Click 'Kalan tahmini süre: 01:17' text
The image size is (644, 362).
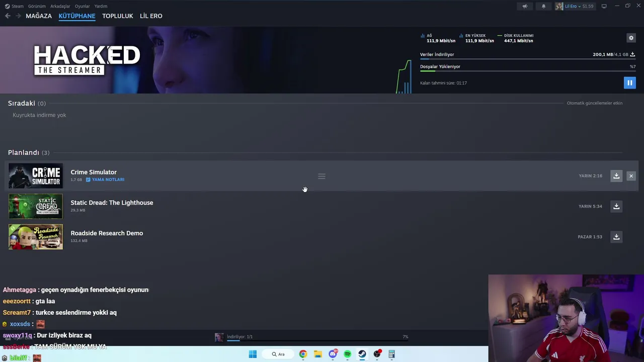[443, 83]
